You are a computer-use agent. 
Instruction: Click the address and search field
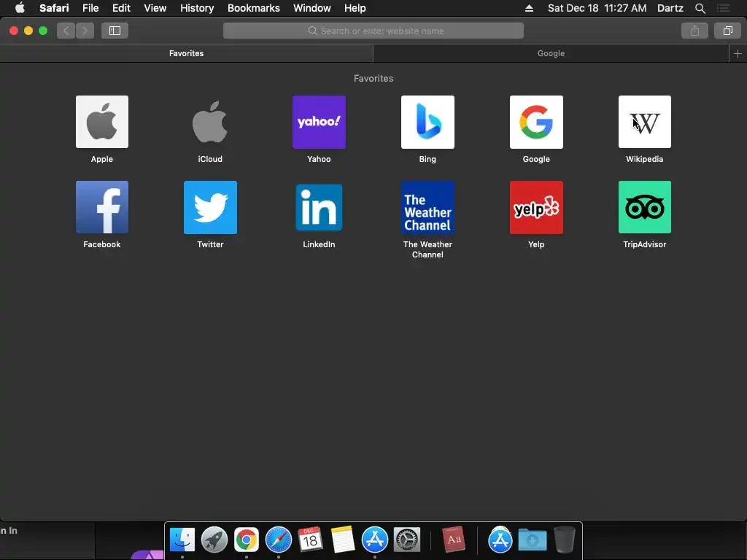click(x=373, y=31)
